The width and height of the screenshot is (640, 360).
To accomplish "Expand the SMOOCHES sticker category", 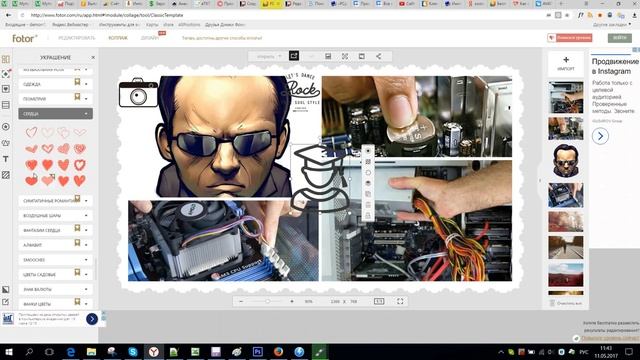I will (x=56, y=260).
